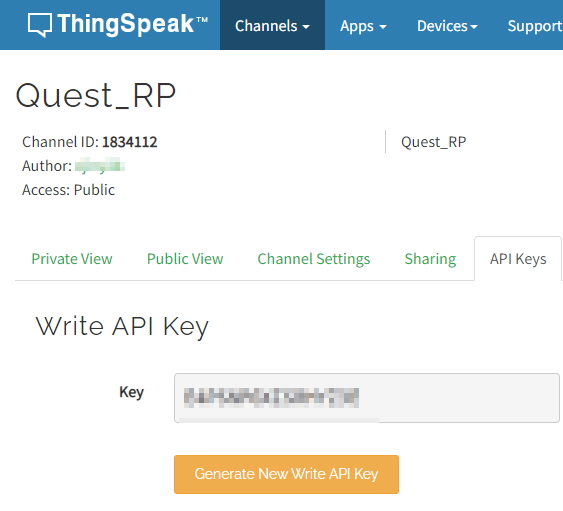This screenshot has width=563, height=511.
Task: Click the Quest_RP page title
Action: pos(96,96)
